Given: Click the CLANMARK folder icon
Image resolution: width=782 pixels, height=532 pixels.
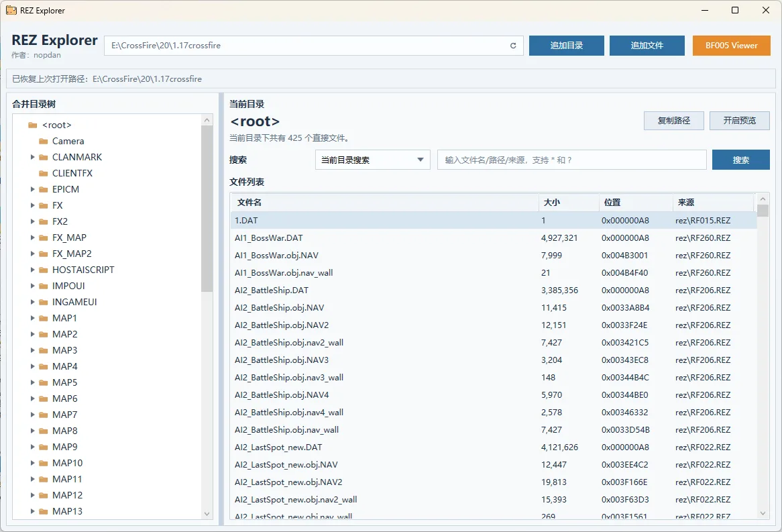Looking at the screenshot, I should tap(44, 157).
